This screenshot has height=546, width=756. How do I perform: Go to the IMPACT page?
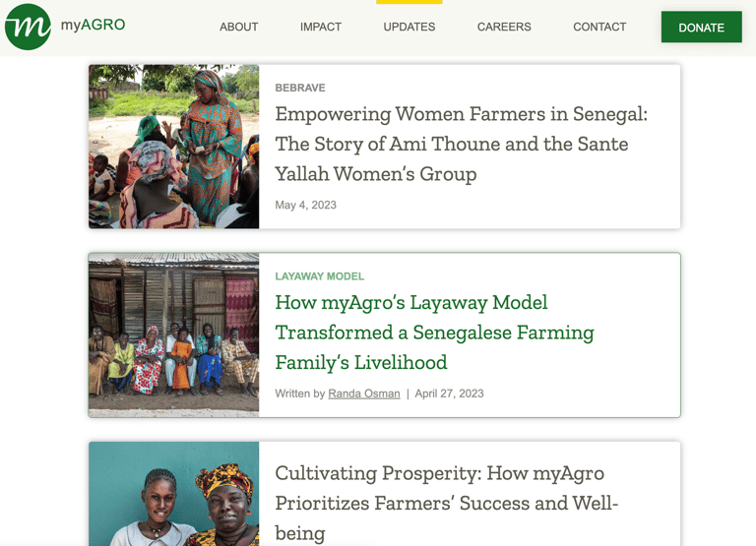pos(321,27)
